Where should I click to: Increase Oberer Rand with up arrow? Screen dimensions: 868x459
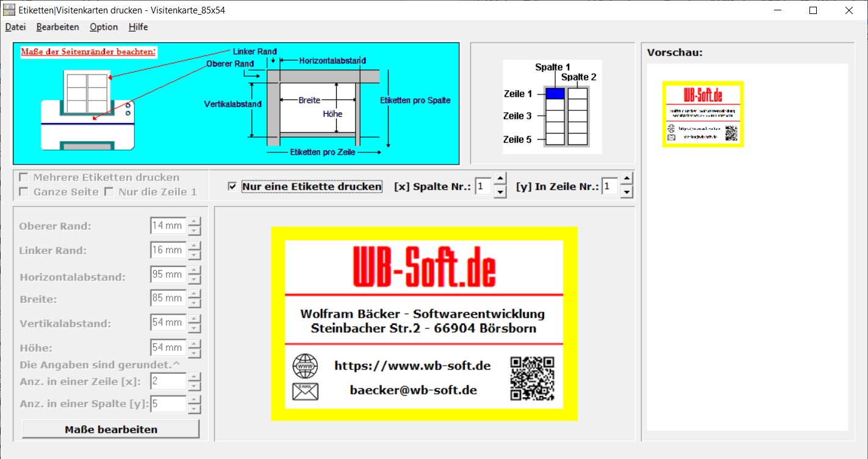(x=195, y=221)
